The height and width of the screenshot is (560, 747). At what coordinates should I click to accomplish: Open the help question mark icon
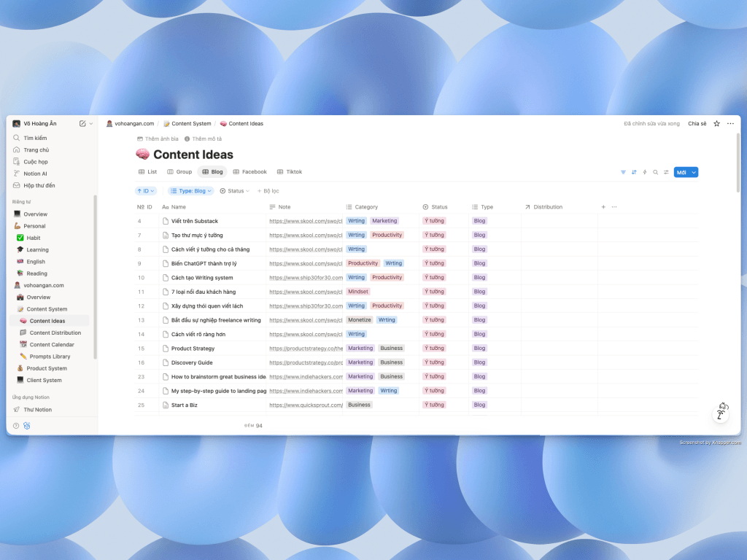pos(16,426)
